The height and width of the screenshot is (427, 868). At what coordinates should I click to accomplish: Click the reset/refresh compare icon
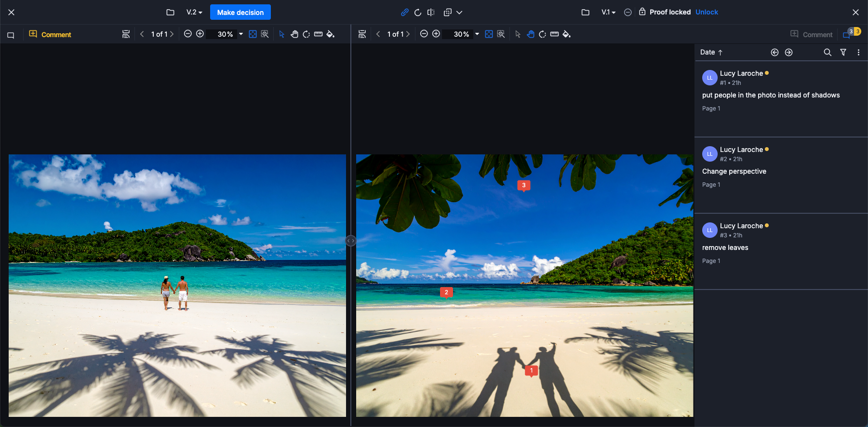click(x=418, y=12)
